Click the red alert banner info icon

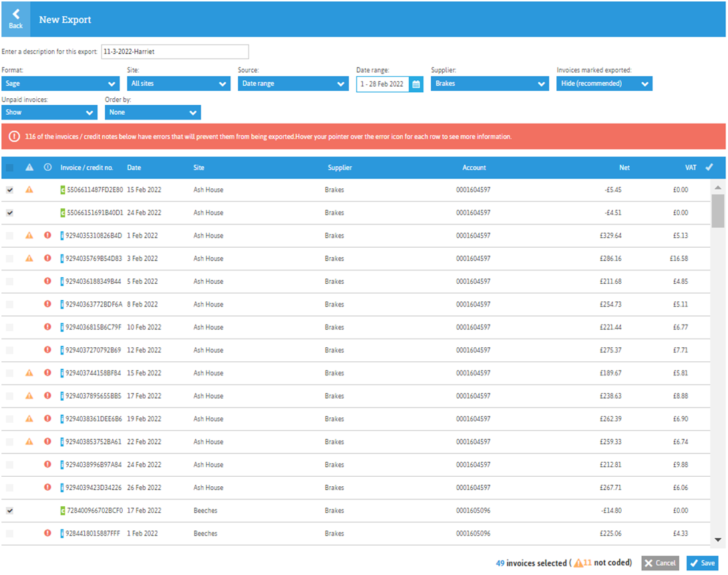click(x=15, y=136)
